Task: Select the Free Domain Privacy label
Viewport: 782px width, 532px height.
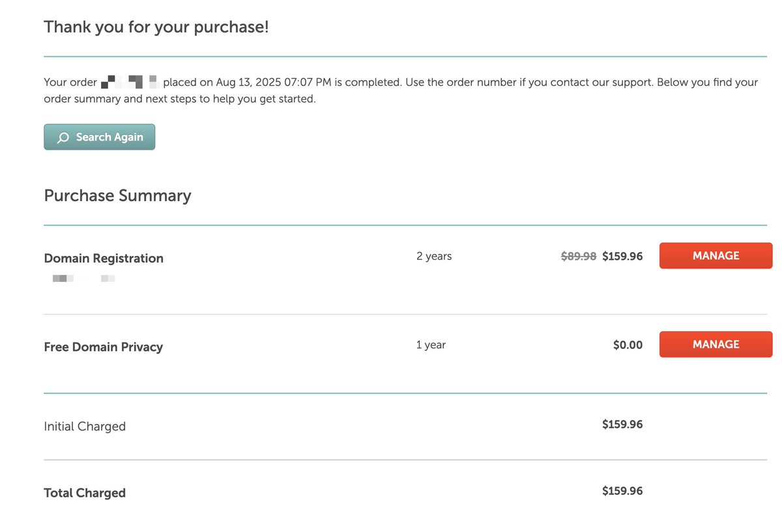Action: click(x=103, y=347)
